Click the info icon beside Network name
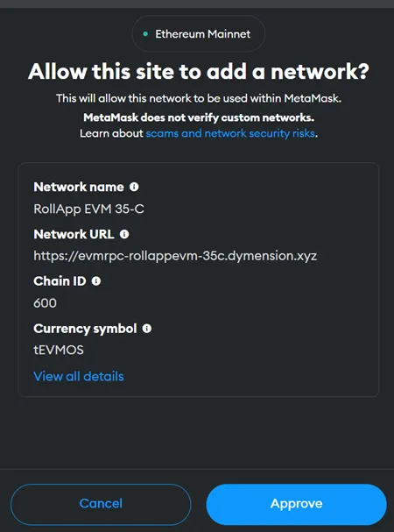The image size is (394, 532). 134,187
